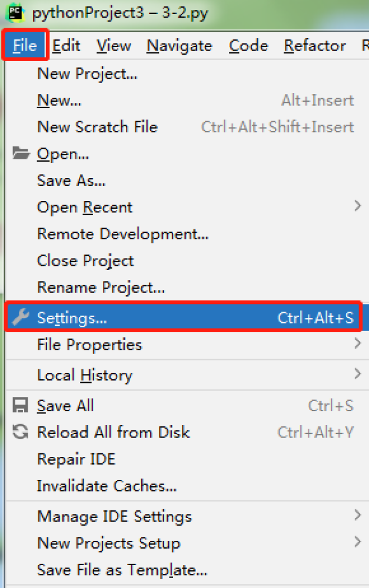This screenshot has width=369, height=588.
Task: Open the Navigate menu
Action: pos(179,46)
